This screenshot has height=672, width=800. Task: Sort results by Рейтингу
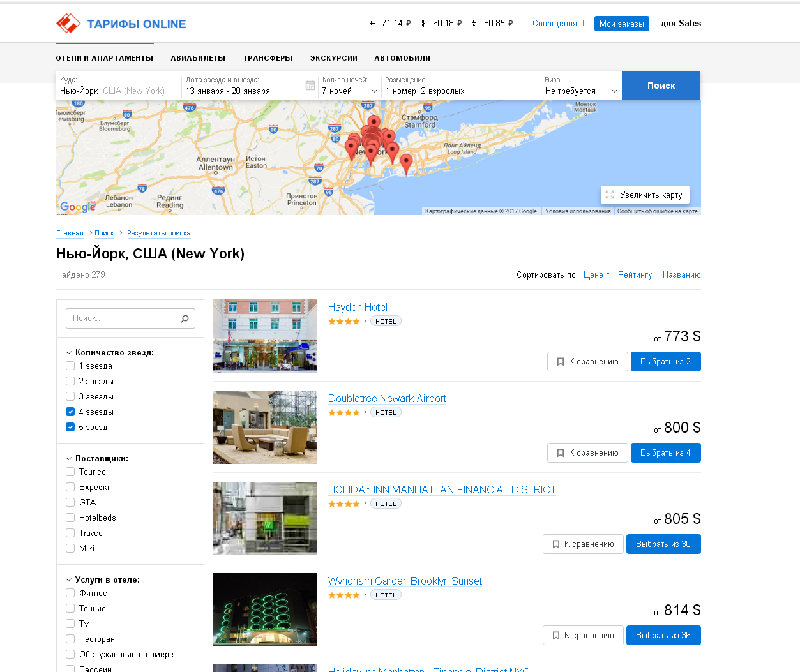[x=635, y=275]
